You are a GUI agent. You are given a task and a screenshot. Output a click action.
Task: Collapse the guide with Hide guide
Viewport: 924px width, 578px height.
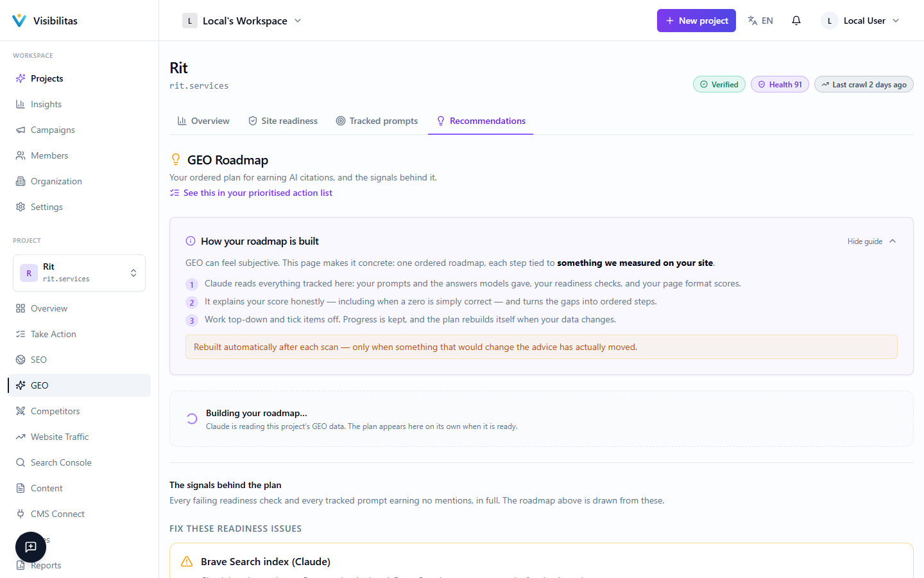pyautogui.click(x=872, y=241)
